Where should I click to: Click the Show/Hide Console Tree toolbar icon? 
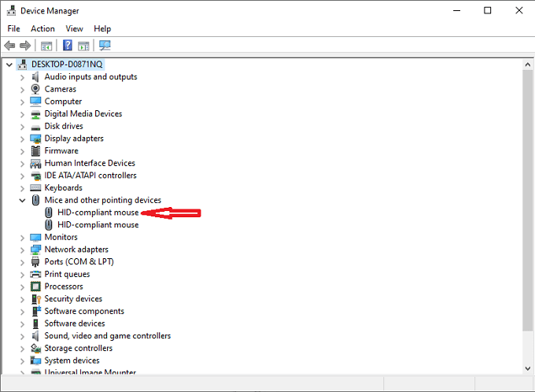[x=46, y=46]
